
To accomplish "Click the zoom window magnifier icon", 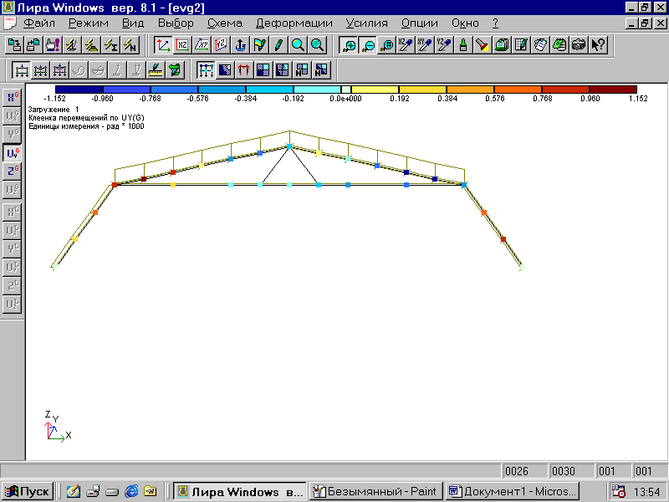I will coord(387,45).
